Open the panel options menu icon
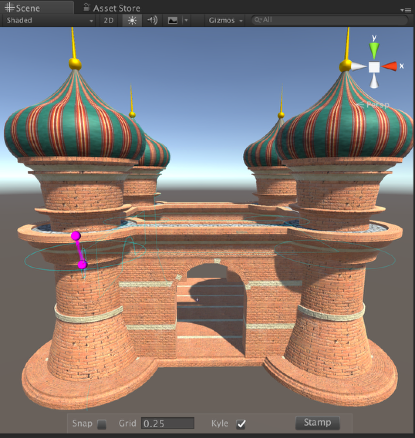This screenshot has width=415, height=438. tap(406, 10)
